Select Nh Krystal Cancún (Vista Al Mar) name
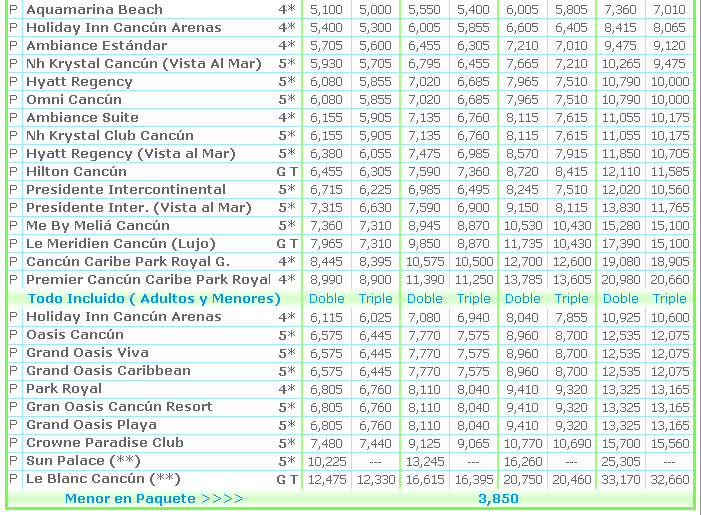Viewport: 701px width, 515px height. click(144, 64)
